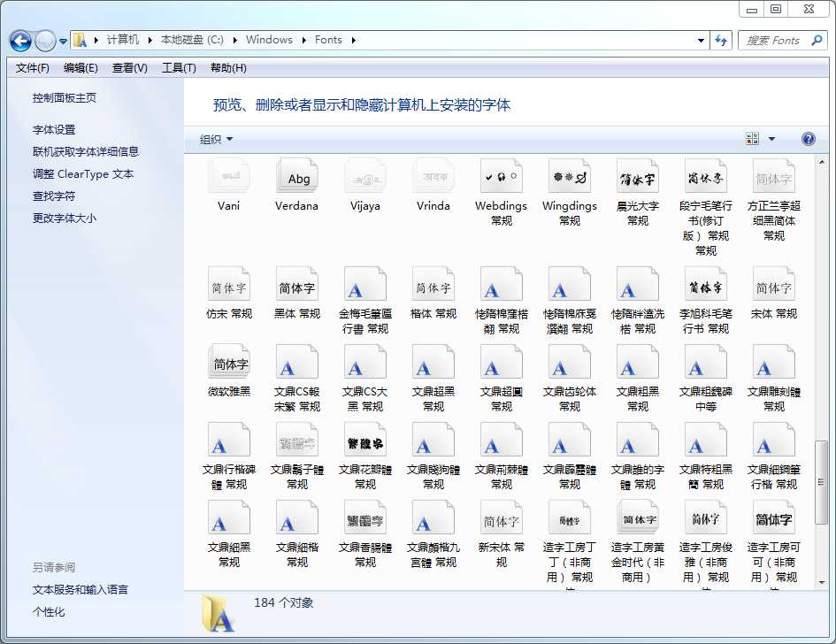Open 查找字符 link

coord(54,196)
